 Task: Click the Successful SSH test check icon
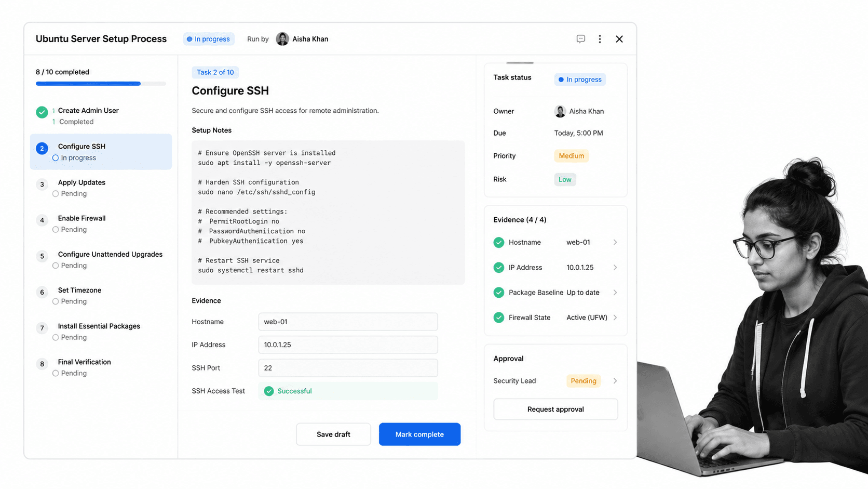click(x=269, y=391)
